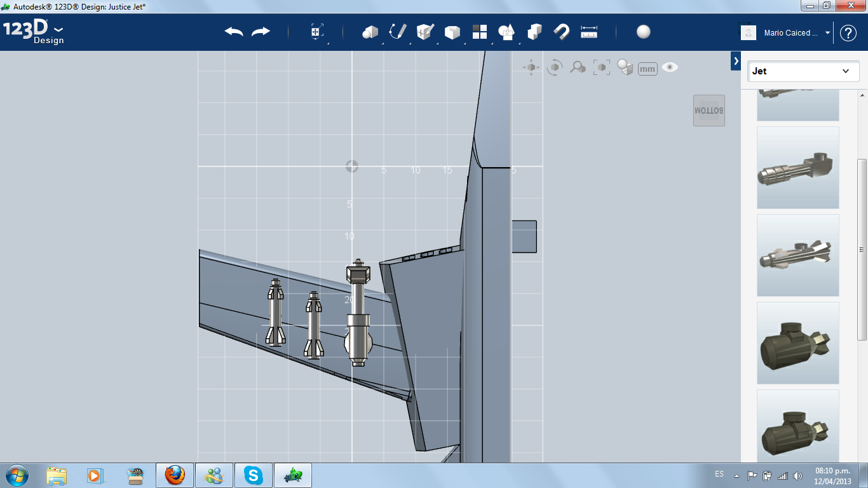The width and height of the screenshot is (868, 488).
Task: Select the Zoom magnifier tool
Action: 578,67
